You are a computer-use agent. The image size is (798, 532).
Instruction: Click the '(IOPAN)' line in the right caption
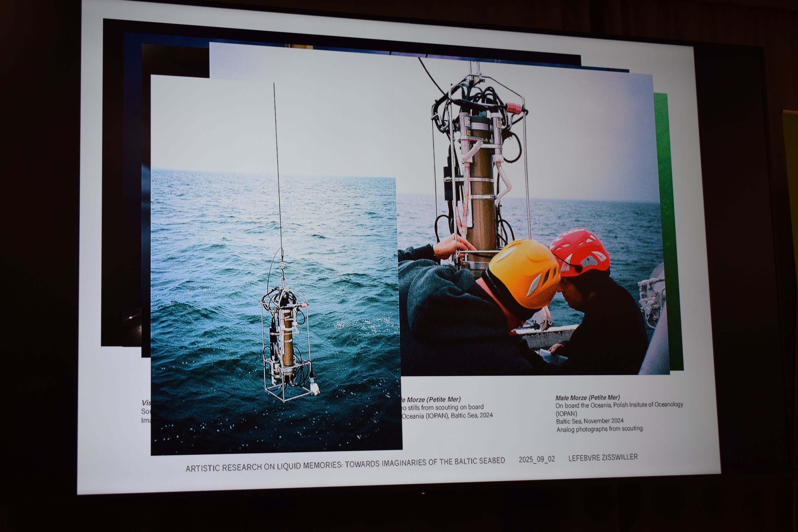(x=566, y=414)
